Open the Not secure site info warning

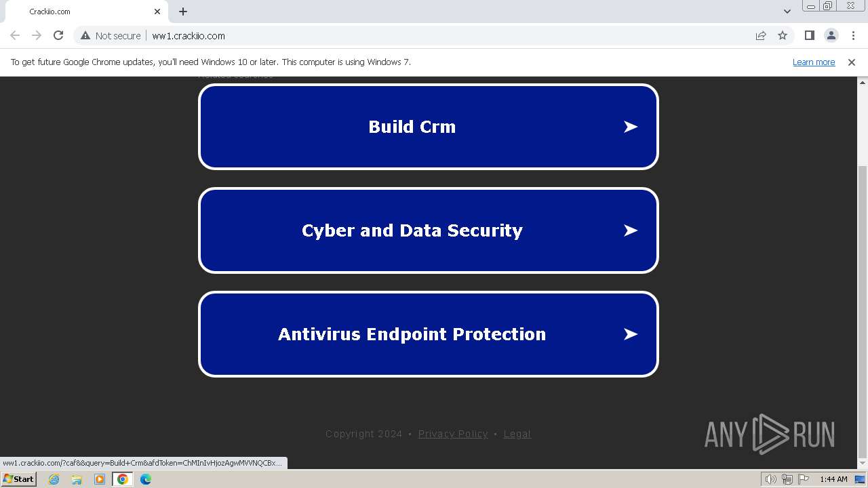[x=111, y=36]
